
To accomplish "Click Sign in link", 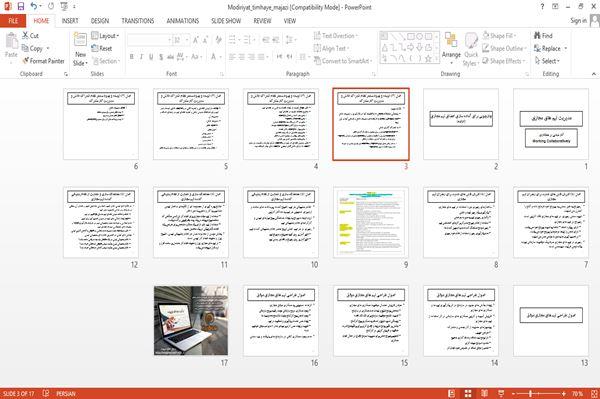I will (x=578, y=21).
